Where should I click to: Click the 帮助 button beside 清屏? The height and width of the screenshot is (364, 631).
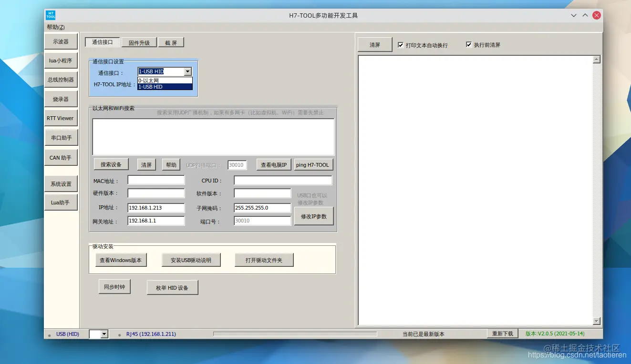click(x=171, y=164)
